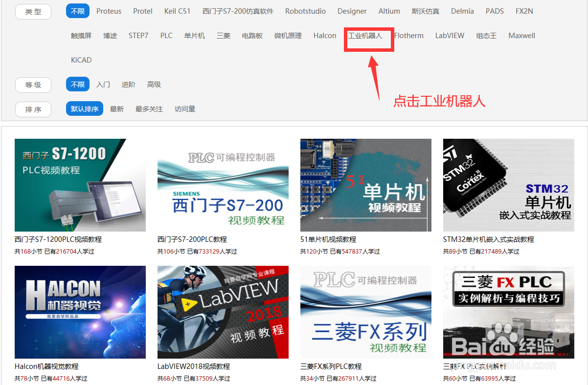Select 不限 in the 类型 row
The height and width of the screenshot is (385, 588).
click(x=78, y=11)
